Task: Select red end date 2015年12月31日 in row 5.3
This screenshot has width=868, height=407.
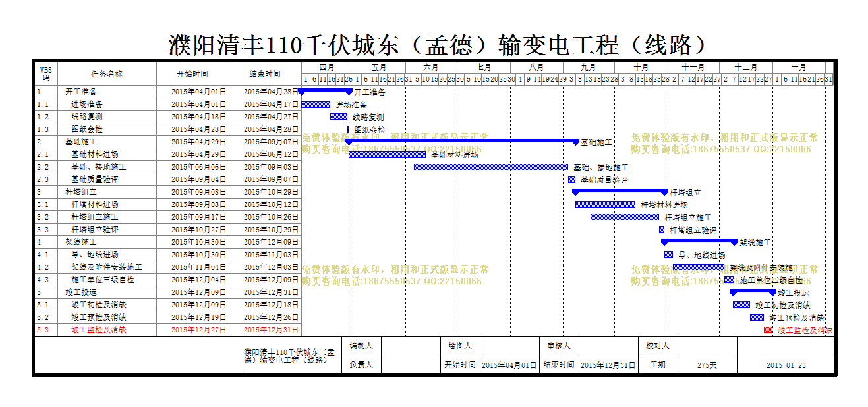Action: tap(265, 330)
